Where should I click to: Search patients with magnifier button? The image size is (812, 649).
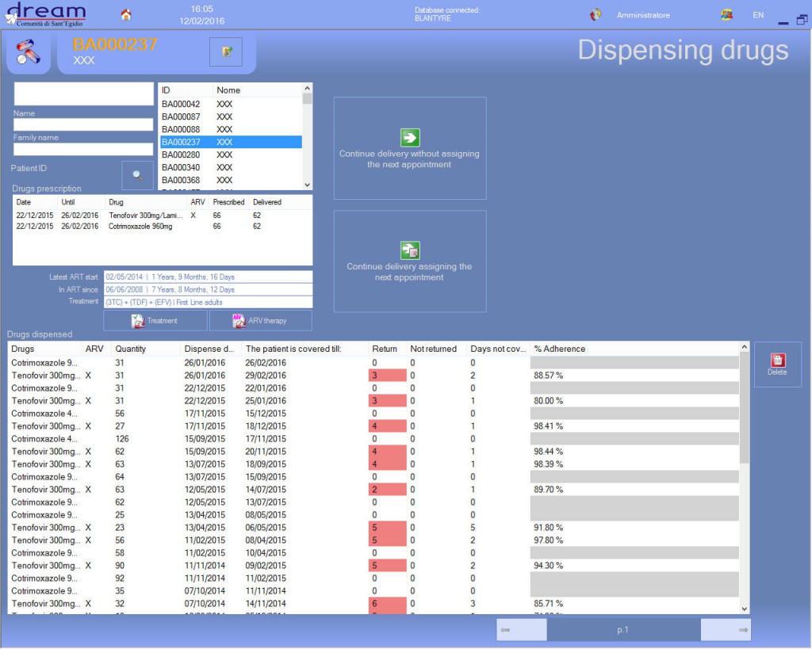pyautogui.click(x=137, y=175)
